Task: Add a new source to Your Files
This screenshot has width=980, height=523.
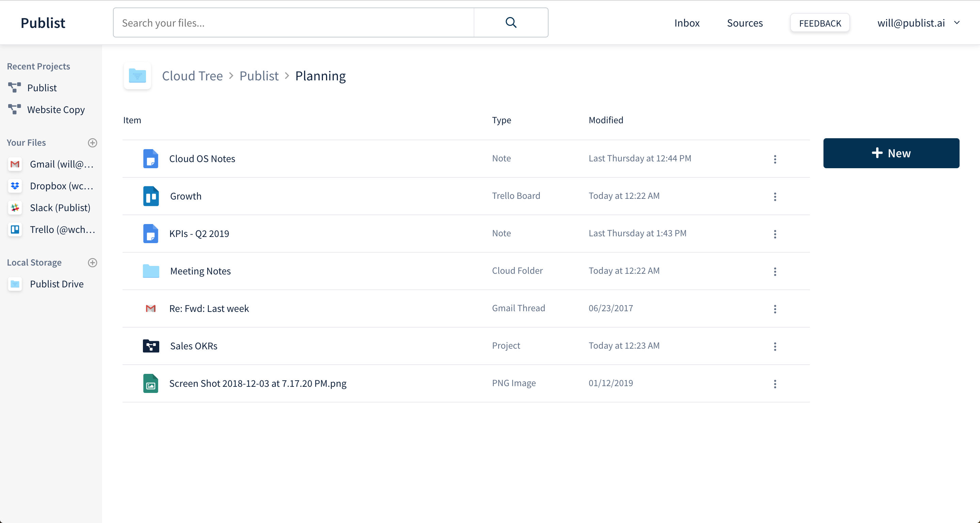Action: point(93,143)
